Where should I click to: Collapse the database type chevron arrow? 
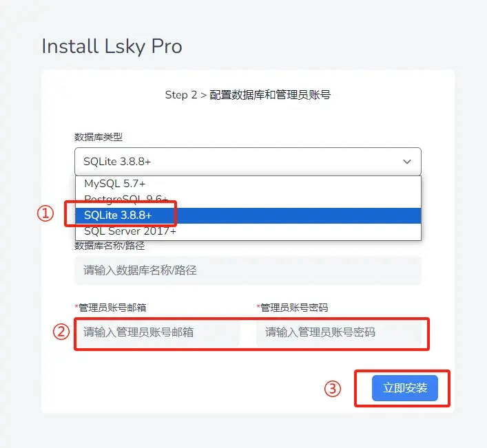407,162
